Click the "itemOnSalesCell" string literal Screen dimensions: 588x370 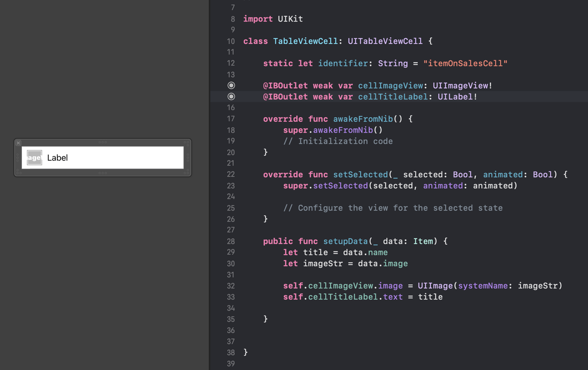465,63
